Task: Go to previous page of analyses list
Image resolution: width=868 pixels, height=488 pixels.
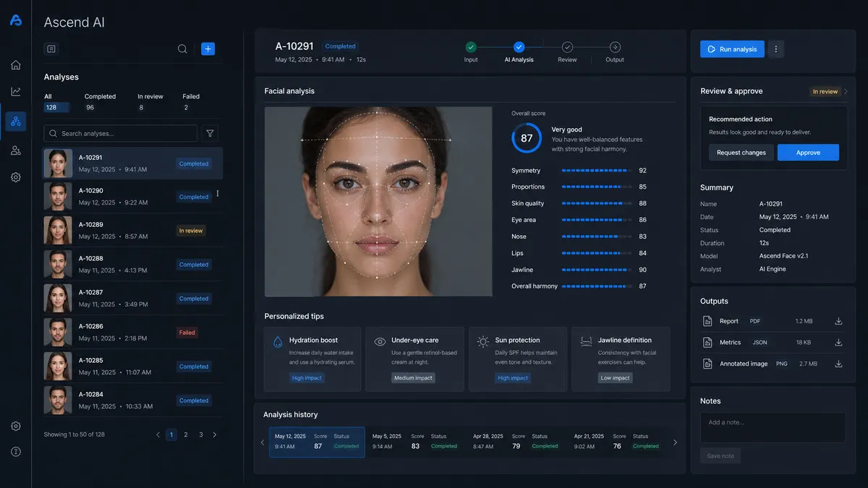Action: coord(158,435)
